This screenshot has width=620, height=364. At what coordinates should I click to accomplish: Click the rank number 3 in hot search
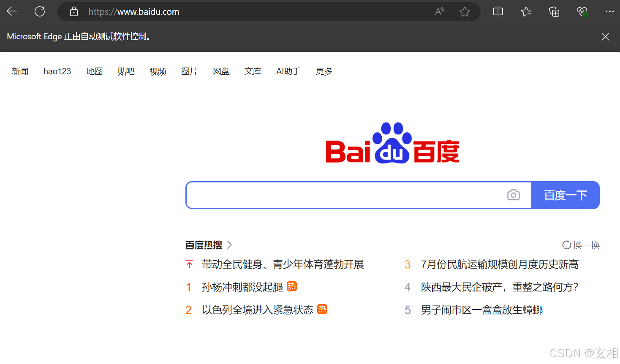pyautogui.click(x=408, y=265)
